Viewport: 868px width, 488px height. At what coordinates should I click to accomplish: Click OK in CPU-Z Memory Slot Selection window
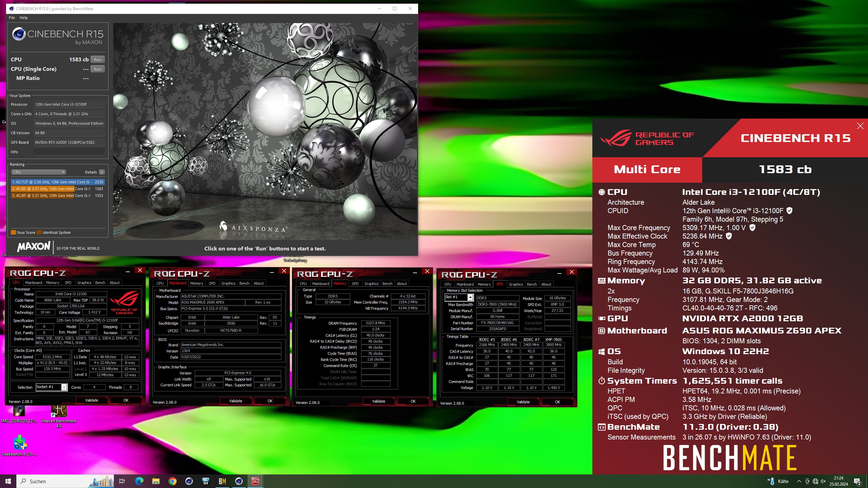pos(557,402)
